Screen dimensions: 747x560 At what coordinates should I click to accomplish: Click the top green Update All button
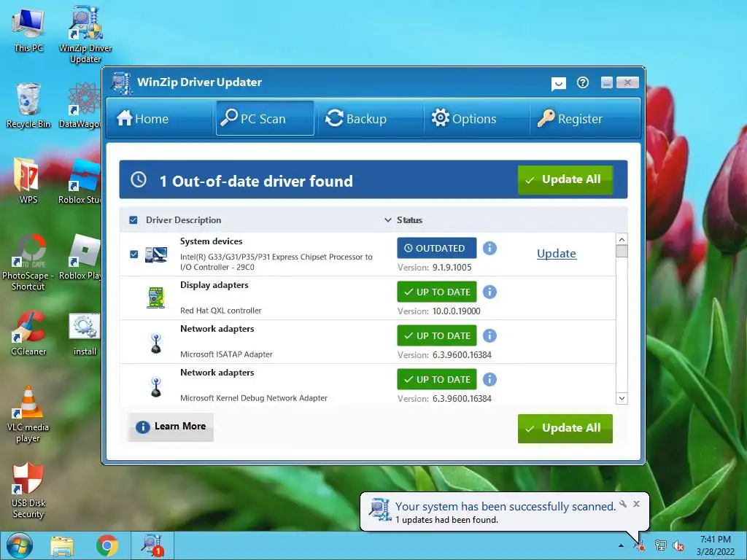point(565,179)
